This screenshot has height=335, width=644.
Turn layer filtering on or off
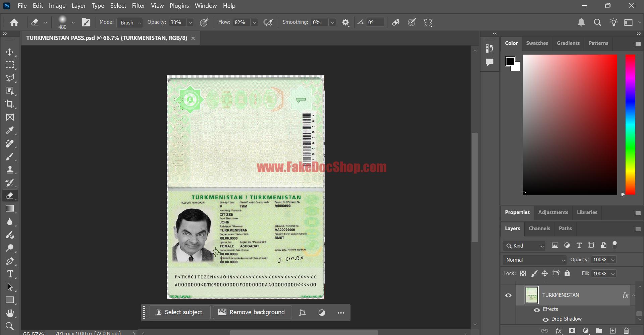(x=615, y=245)
